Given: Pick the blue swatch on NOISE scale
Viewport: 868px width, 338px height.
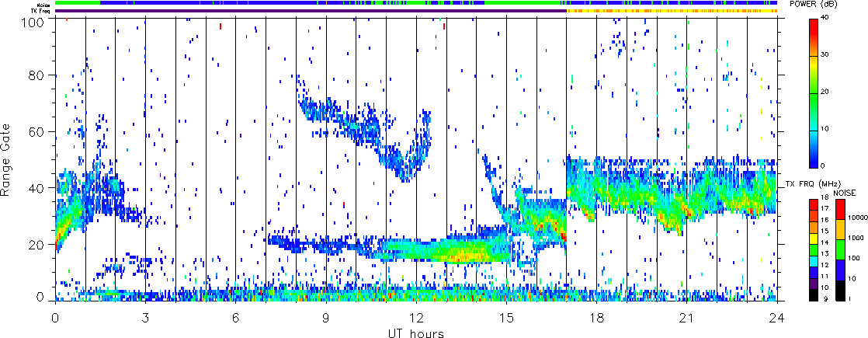Looking at the screenshot, I should click(840, 270).
